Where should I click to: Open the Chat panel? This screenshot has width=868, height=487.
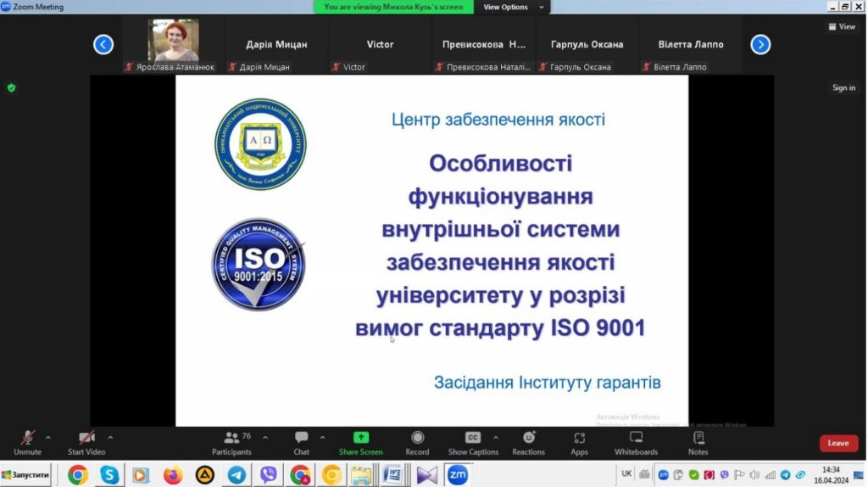[301, 441]
